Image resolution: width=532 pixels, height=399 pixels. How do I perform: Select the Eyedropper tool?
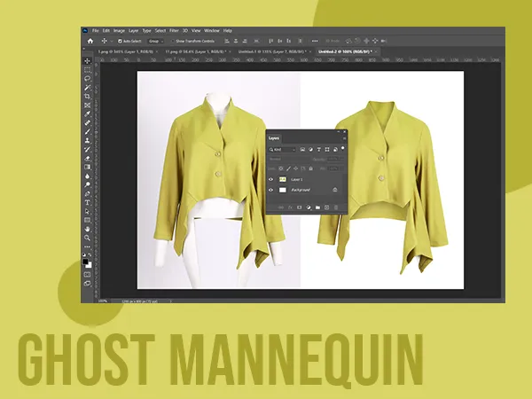[87, 114]
